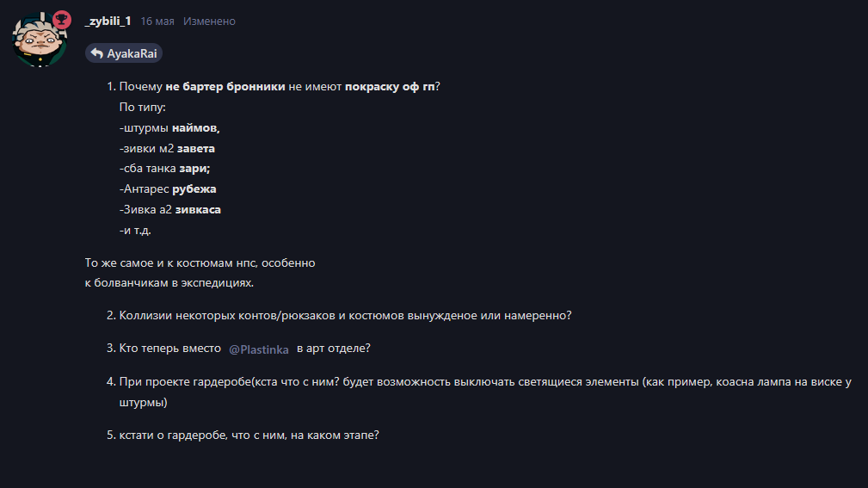Click the "16 мая" post date
The height and width of the screenshot is (488, 868).
(x=157, y=21)
